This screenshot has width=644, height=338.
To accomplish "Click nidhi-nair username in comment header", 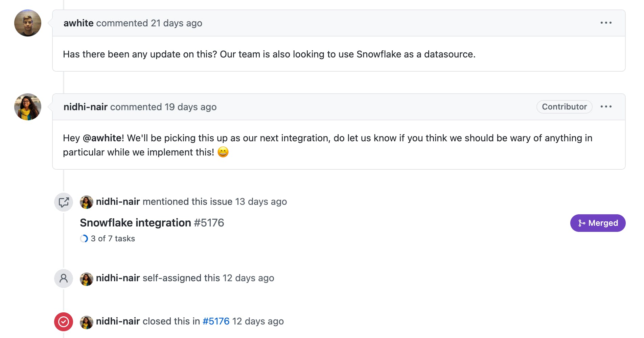I will pos(86,107).
